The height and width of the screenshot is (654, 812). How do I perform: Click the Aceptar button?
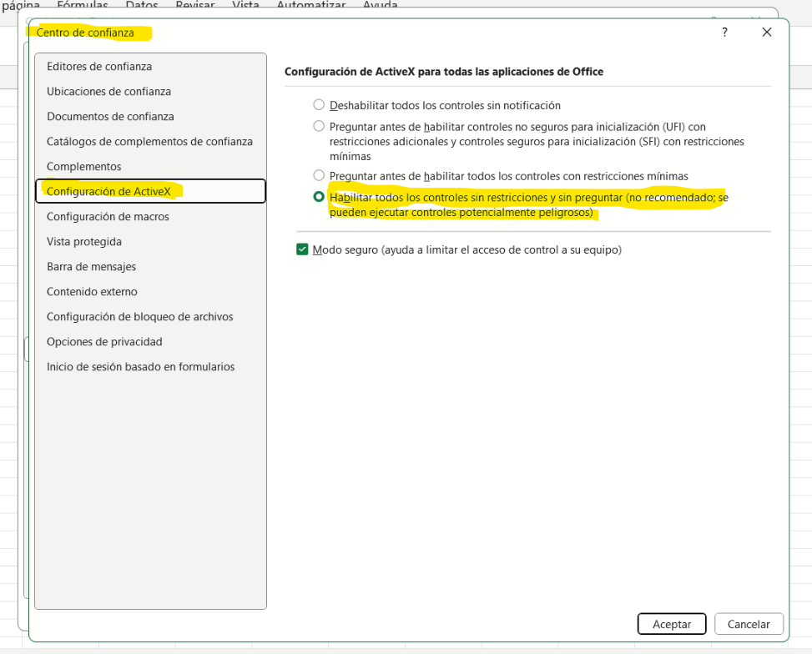click(x=672, y=624)
